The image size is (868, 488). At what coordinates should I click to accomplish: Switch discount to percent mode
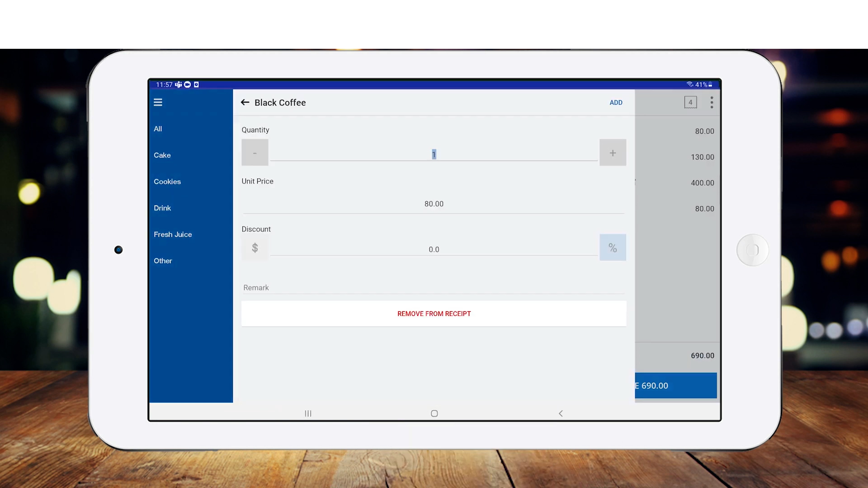pyautogui.click(x=613, y=248)
